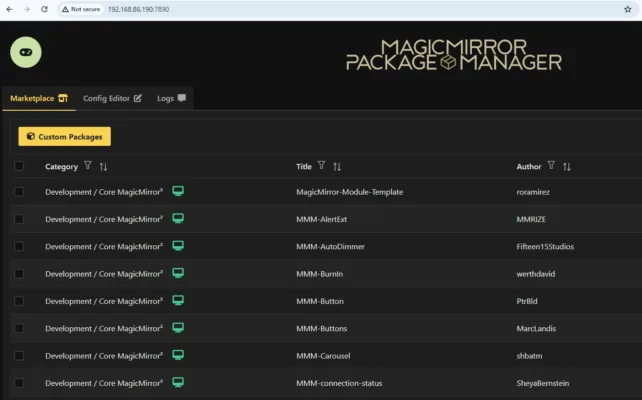The height and width of the screenshot is (400, 642).
Task: Open the Author column filter
Action: click(551, 165)
